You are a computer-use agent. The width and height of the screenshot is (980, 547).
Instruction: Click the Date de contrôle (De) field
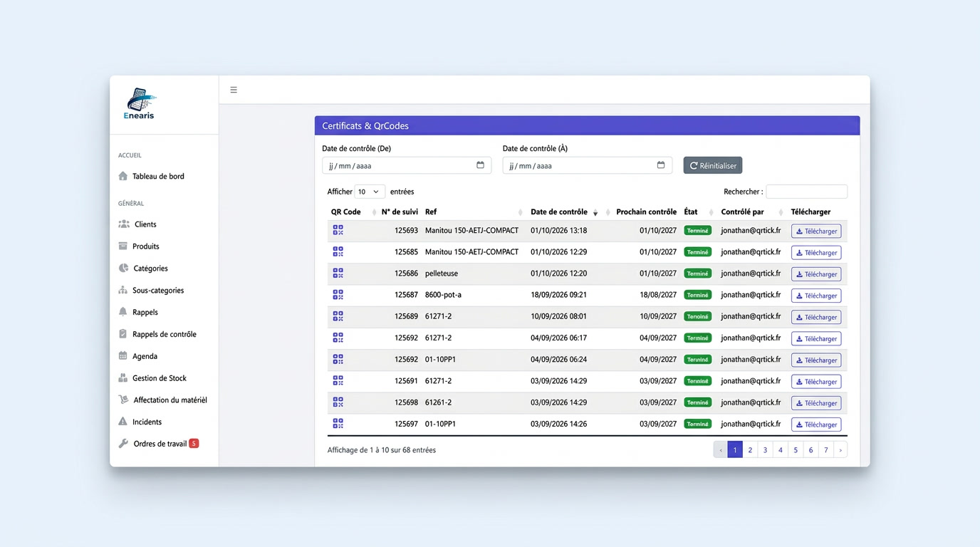(x=407, y=165)
